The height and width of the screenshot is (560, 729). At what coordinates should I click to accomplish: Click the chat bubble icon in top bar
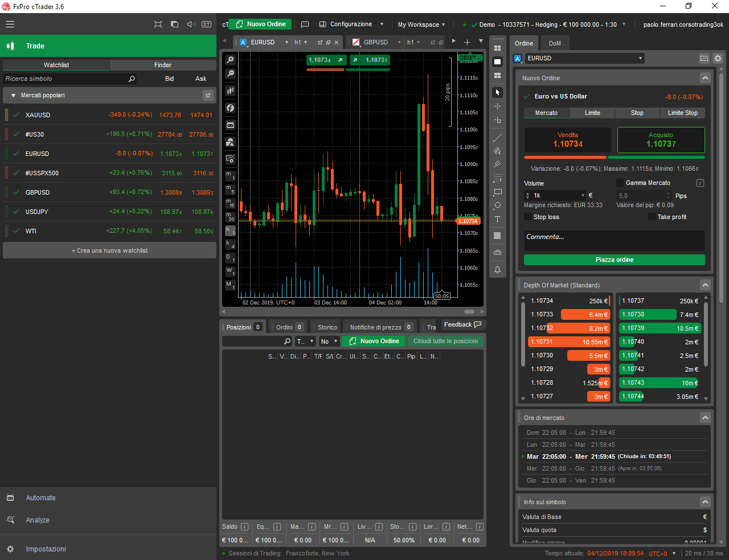point(305,24)
